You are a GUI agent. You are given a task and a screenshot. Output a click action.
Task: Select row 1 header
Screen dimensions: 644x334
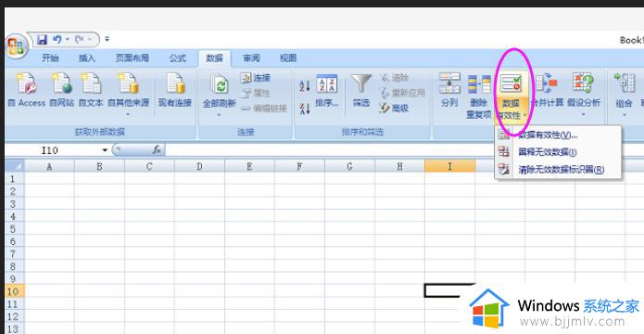15,178
